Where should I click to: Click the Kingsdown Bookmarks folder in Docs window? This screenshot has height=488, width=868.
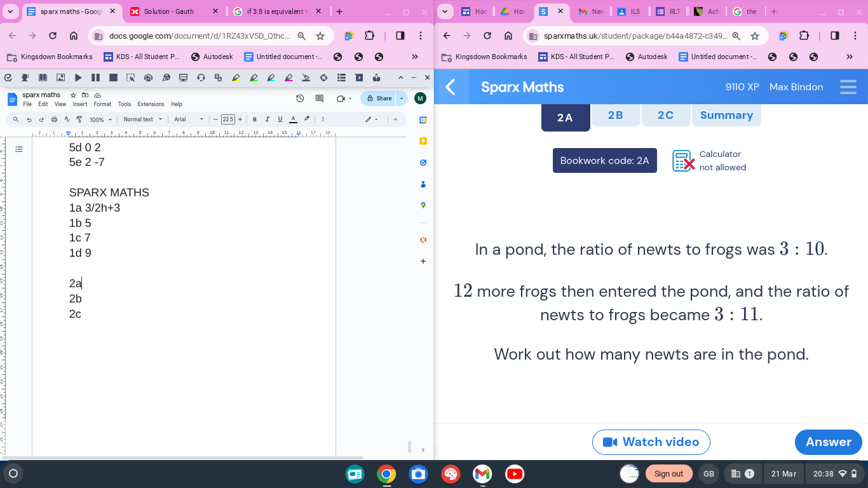tap(50, 57)
